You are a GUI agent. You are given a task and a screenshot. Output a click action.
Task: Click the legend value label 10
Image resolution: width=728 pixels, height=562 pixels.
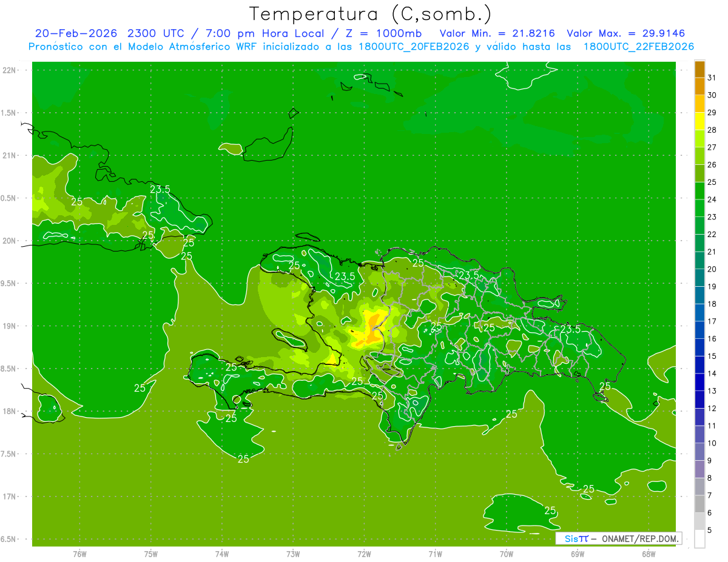712,443
